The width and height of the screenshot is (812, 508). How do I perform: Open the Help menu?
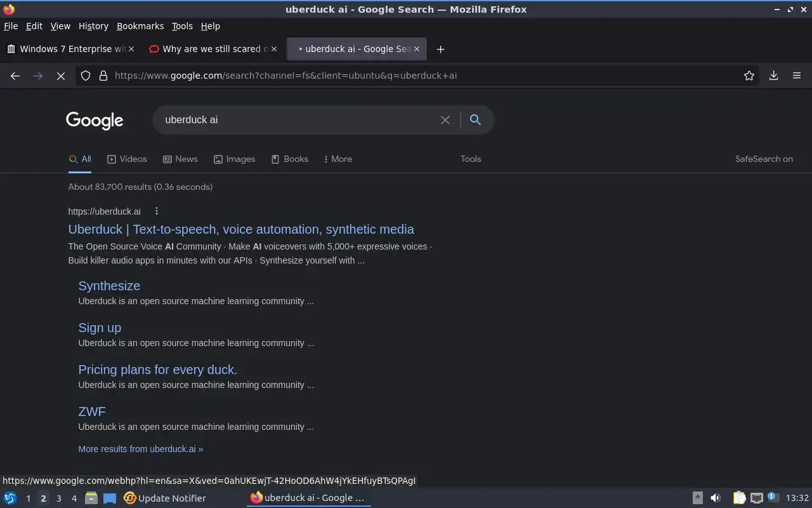click(210, 26)
